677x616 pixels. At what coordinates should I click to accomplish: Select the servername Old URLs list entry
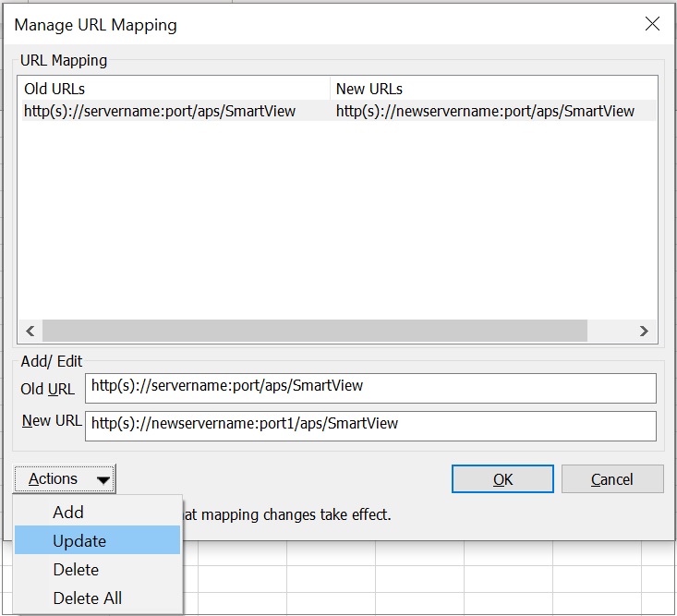pos(160,111)
